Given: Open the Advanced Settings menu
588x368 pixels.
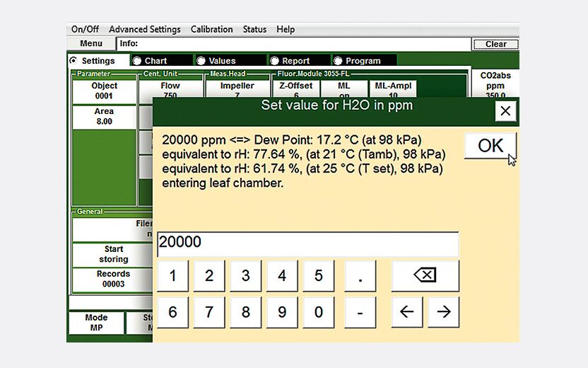Looking at the screenshot, I should 145,29.
